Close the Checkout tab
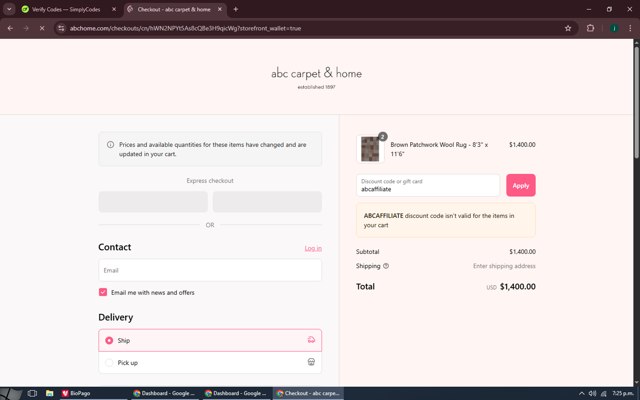The height and width of the screenshot is (400, 640). tap(220, 9)
